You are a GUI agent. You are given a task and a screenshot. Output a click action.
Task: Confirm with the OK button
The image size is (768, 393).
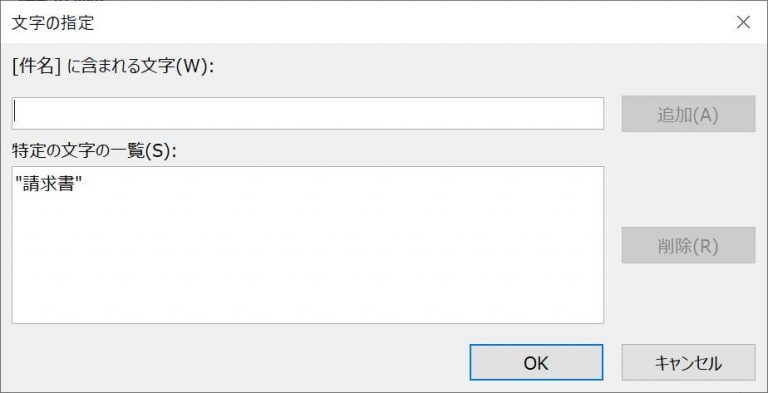536,363
